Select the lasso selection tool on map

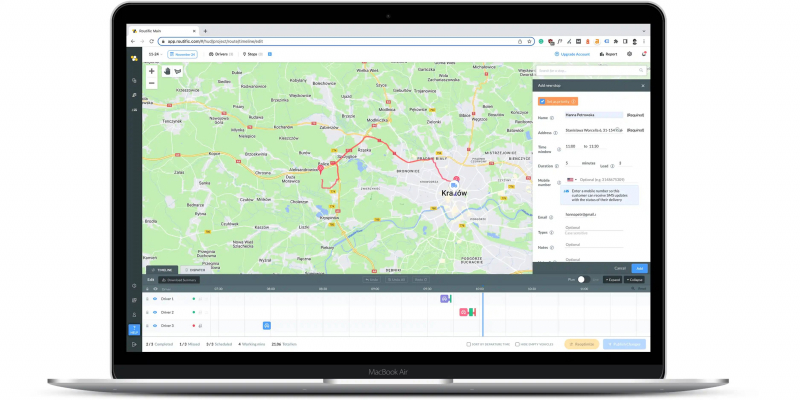point(179,72)
